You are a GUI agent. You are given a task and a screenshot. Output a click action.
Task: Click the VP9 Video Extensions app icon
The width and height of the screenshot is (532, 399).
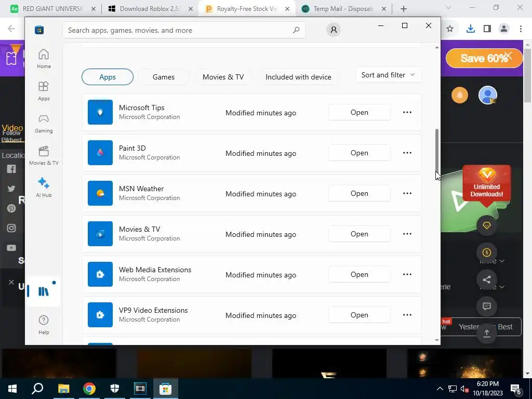click(100, 315)
